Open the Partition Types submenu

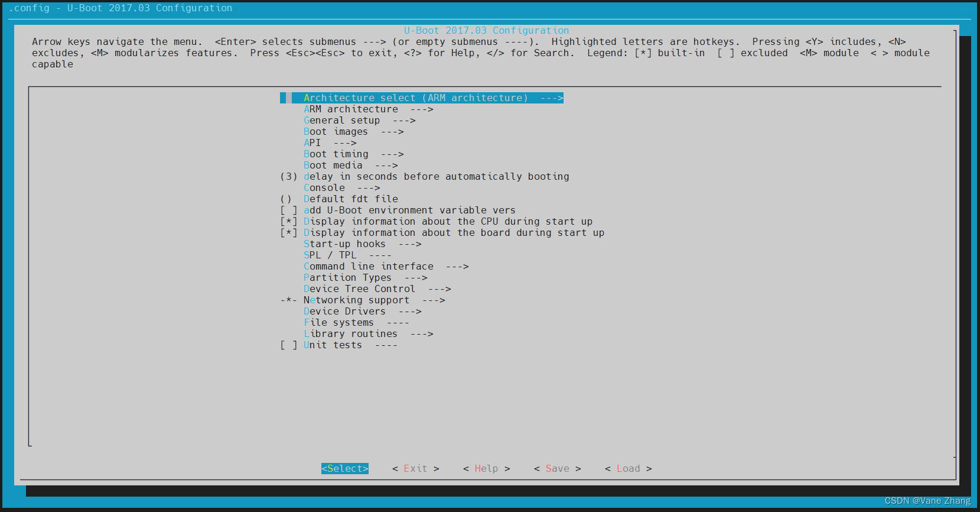click(366, 277)
